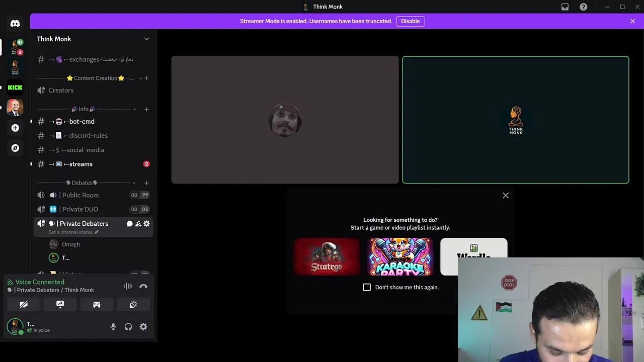Select the Private Debaters voice channel

click(93, 226)
